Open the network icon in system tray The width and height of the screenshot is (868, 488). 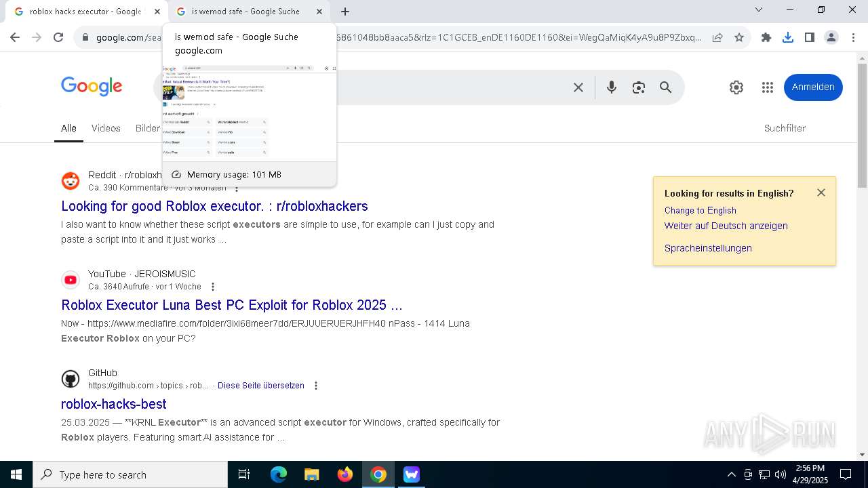[x=764, y=474]
